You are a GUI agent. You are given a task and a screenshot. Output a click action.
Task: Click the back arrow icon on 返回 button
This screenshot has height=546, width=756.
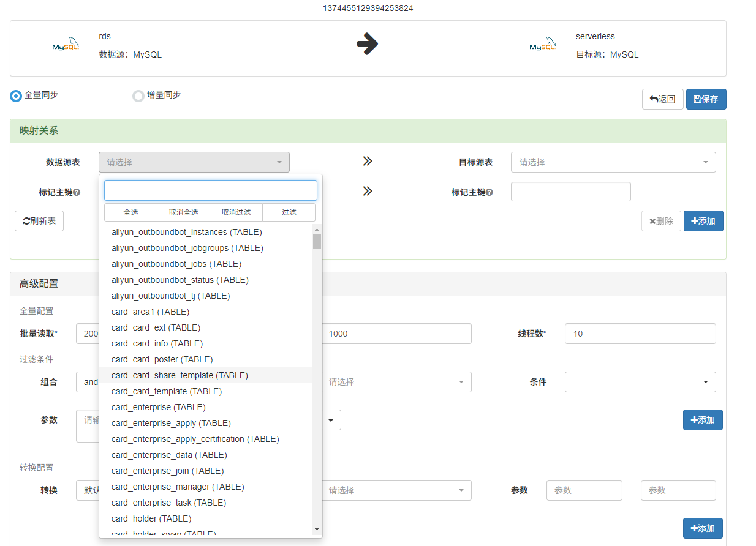[654, 99]
